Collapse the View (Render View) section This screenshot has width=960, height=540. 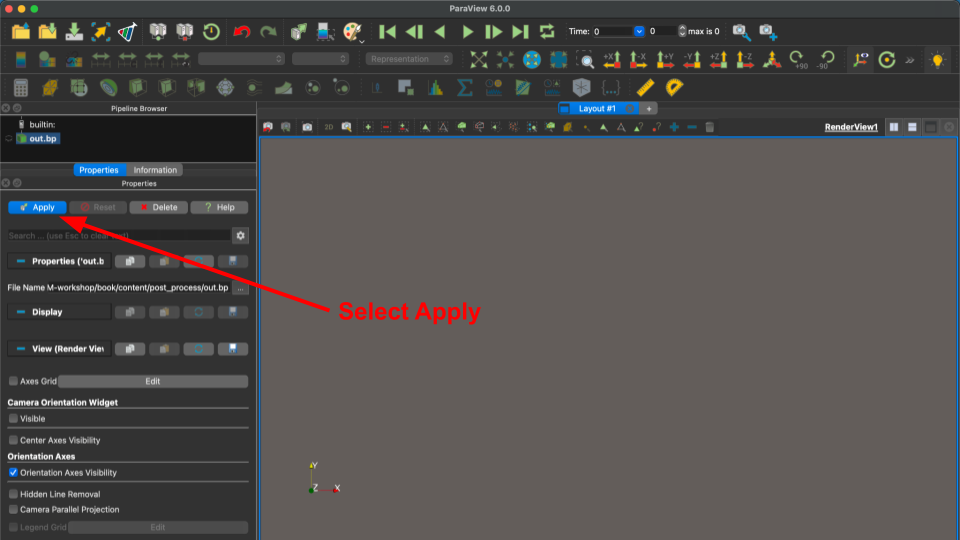(x=21, y=349)
